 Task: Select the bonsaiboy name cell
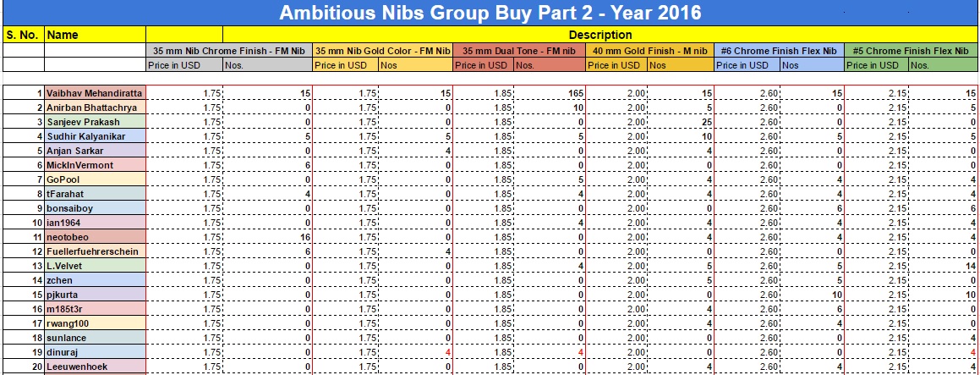click(95, 208)
